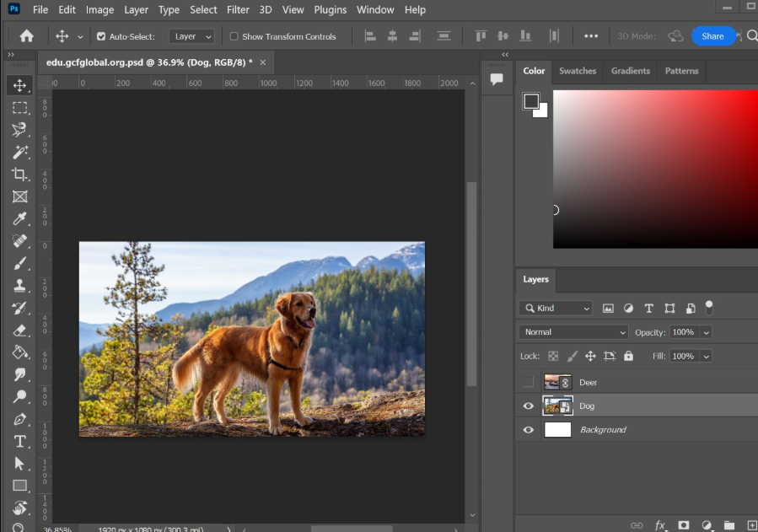Screen dimensions: 758x532
Task: Select the Eyedropper tool
Action: click(19, 219)
